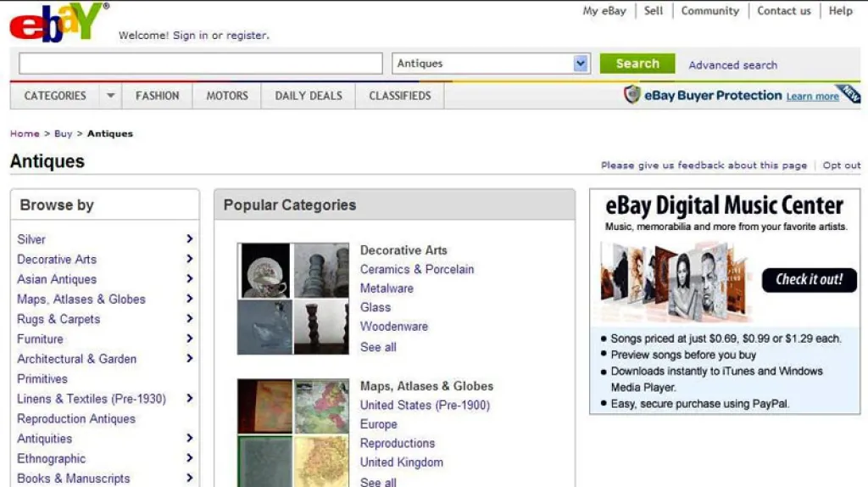The width and height of the screenshot is (868, 487).
Task: Click the Opt out link
Action: [842, 165]
